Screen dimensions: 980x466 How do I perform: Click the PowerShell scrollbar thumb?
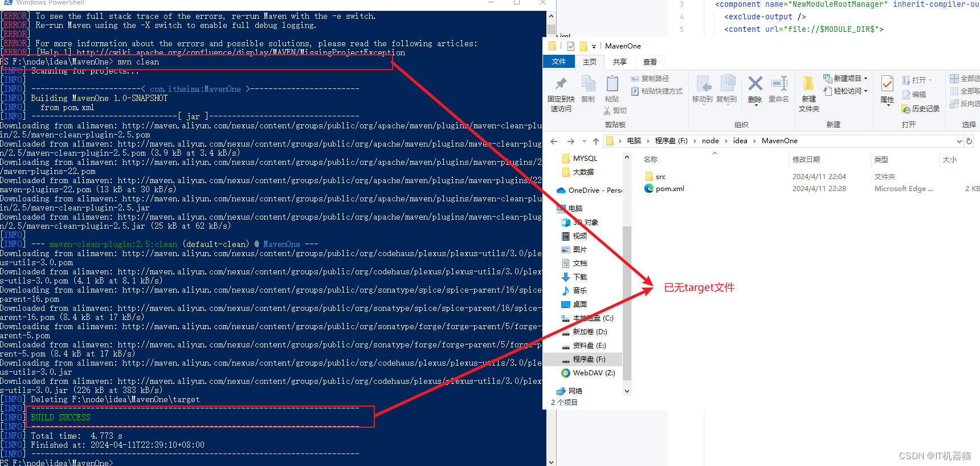click(x=551, y=30)
